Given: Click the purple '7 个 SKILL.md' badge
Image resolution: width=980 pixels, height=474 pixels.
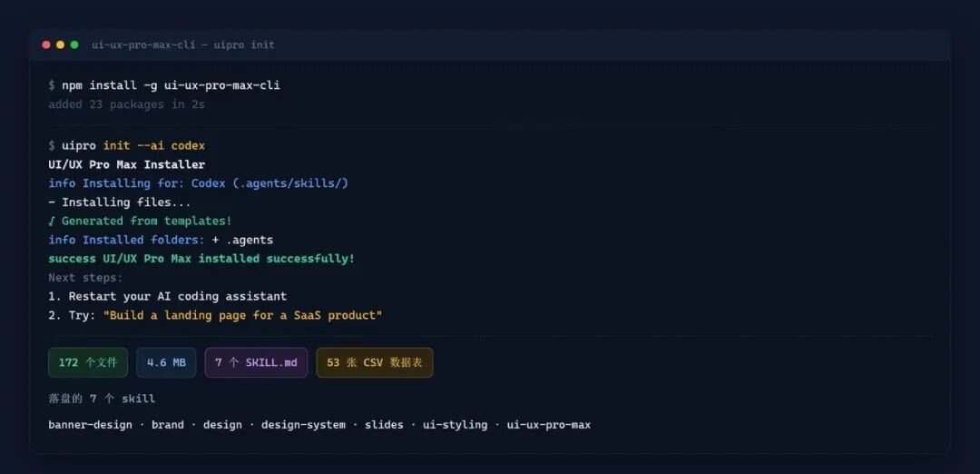Looking at the screenshot, I should [x=256, y=362].
